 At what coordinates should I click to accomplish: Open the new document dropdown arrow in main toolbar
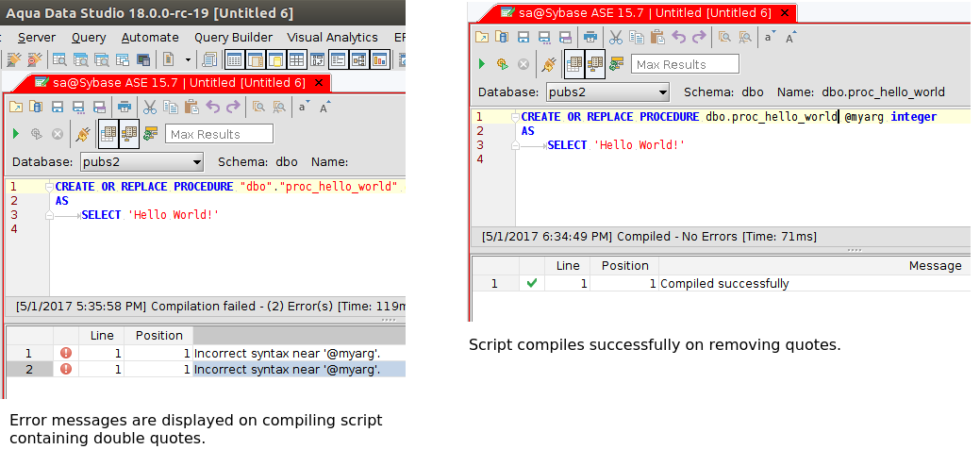pos(188,60)
